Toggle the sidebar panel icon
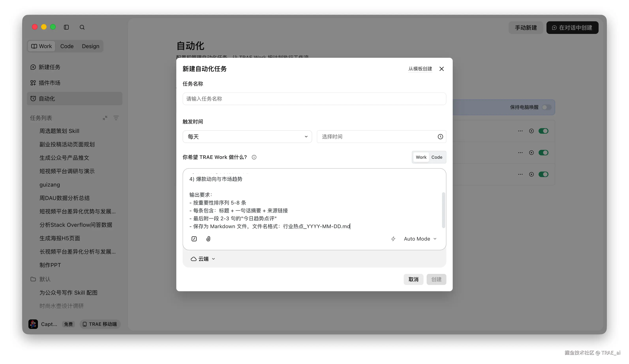 click(66, 27)
